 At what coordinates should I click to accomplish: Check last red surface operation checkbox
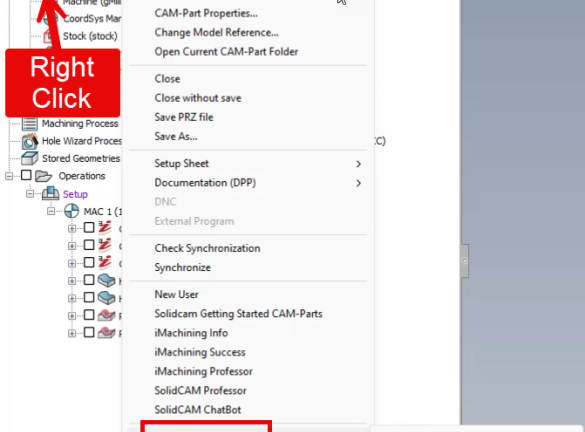[x=89, y=332]
